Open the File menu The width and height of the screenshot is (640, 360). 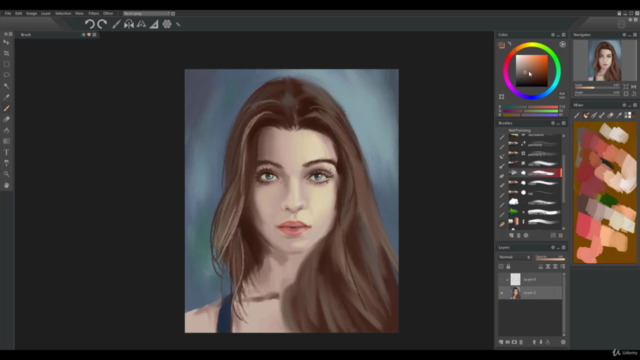(8, 13)
